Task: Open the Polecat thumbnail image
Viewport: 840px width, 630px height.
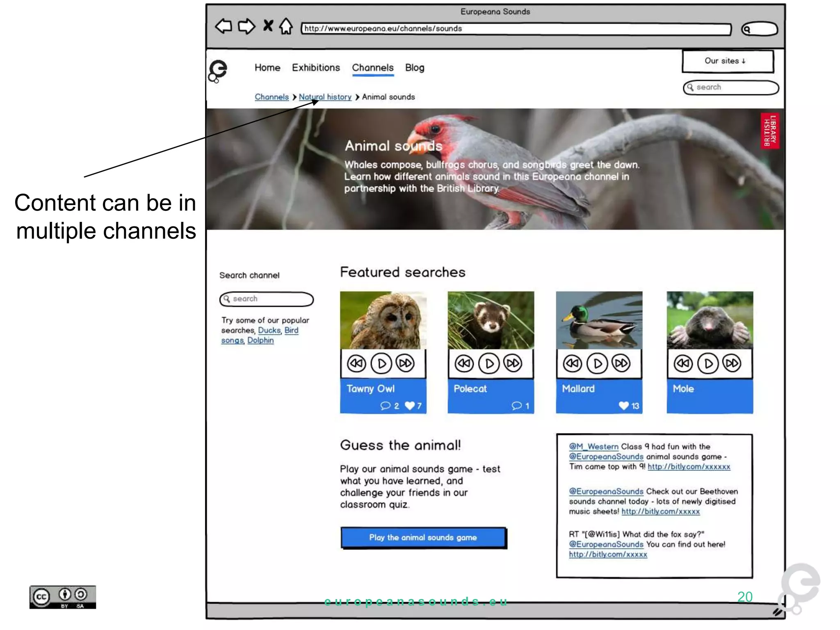Action: point(491,320)
